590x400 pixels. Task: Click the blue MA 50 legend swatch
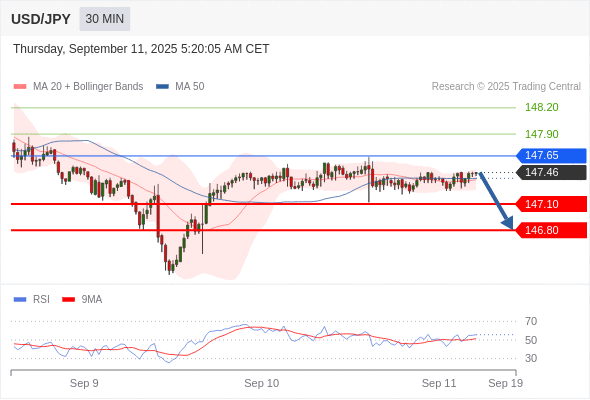(162, 87)
